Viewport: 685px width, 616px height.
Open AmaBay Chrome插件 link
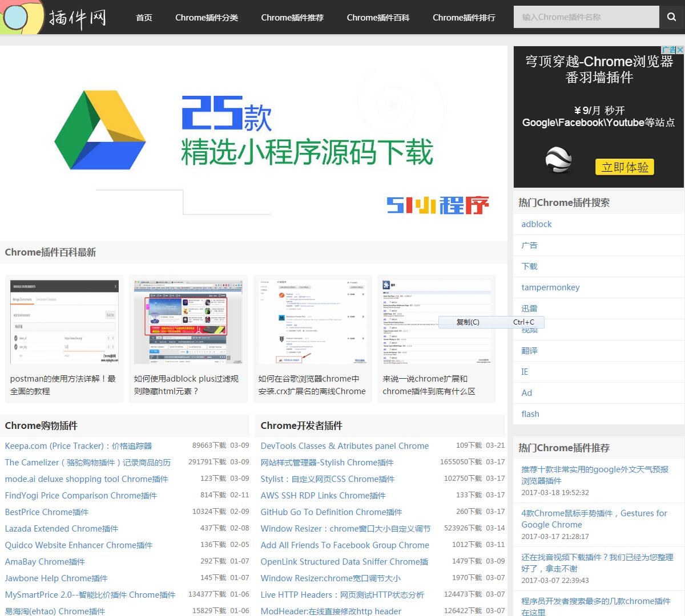tap(45, 562)
